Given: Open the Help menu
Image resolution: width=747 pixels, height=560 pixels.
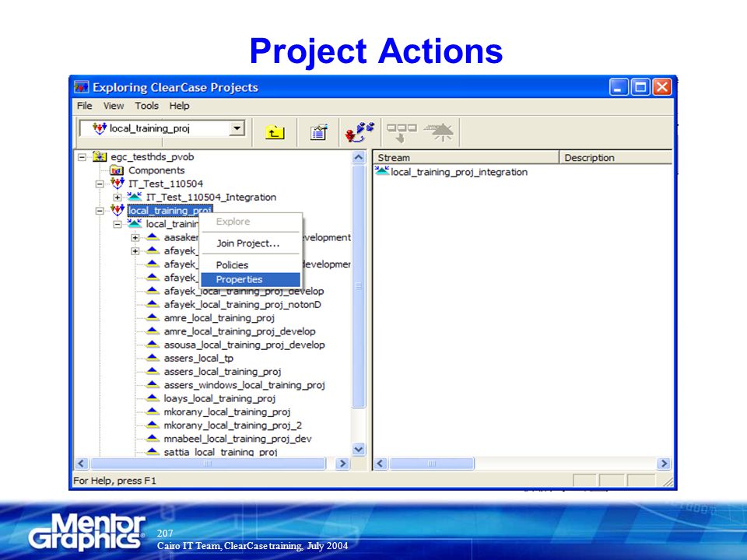Looking at the screenshot, I should [x=179, y=106].
